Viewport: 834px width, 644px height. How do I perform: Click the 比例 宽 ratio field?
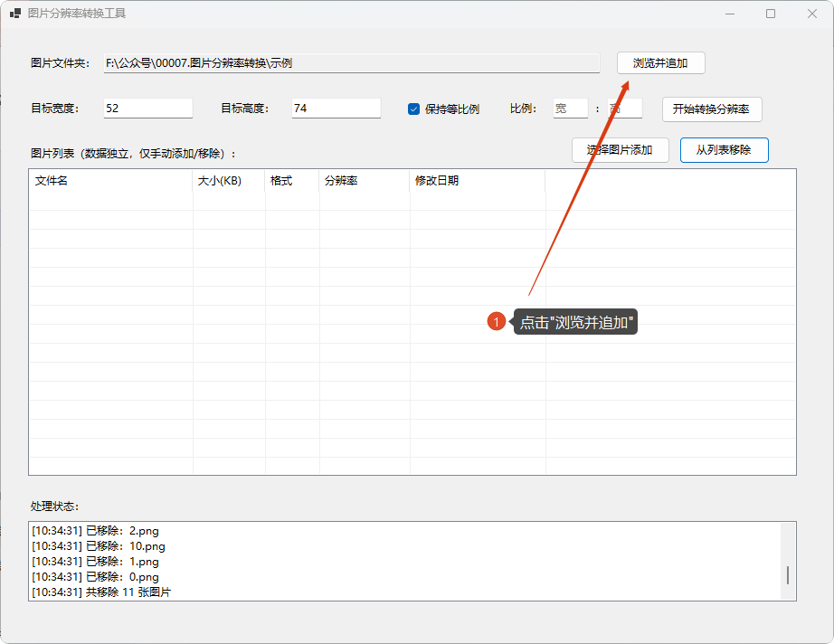tap(570, 109)
